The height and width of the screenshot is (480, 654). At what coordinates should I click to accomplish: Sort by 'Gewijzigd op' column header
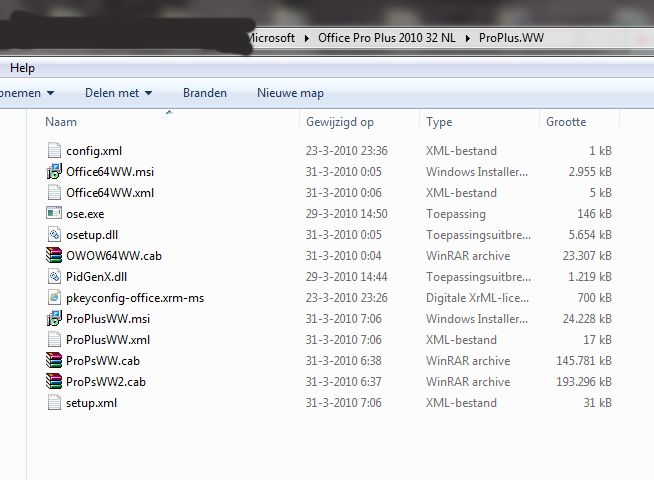(341, 122)
